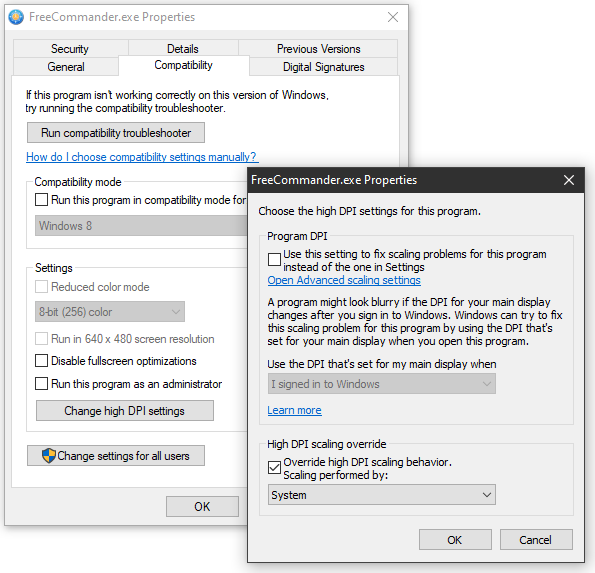Open the Advanced scaling settings link

(x=344, y=280)
